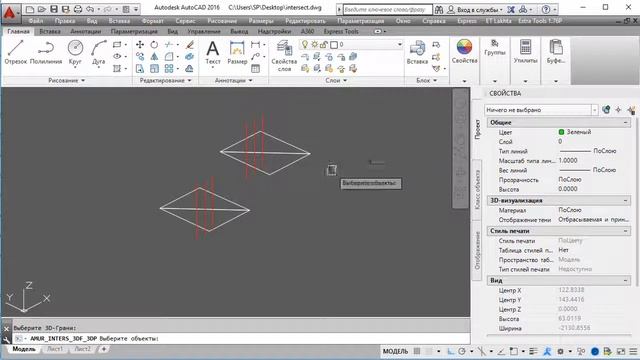Expand the Аннотации panel dropdown
The image size is (640, 360).
click(233, 80)
